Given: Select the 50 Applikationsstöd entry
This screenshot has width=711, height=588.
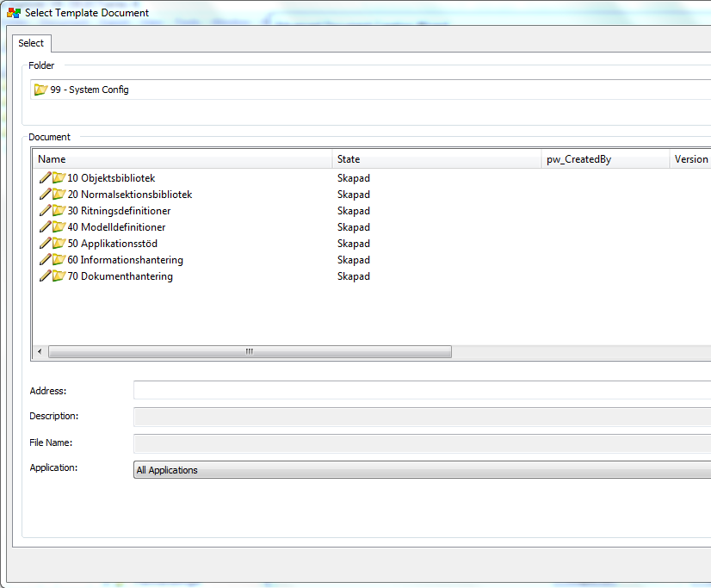Looking at the screenshot, I should click(112, 243).
